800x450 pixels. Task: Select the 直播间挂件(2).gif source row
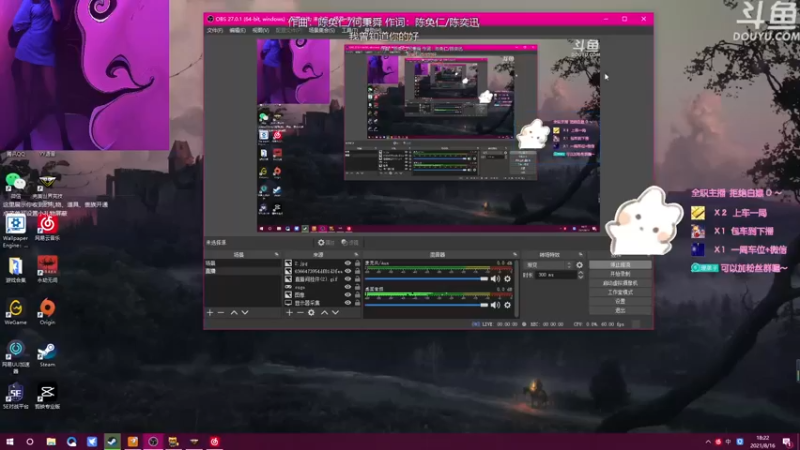pyautogui.click(x=322, y=279)
